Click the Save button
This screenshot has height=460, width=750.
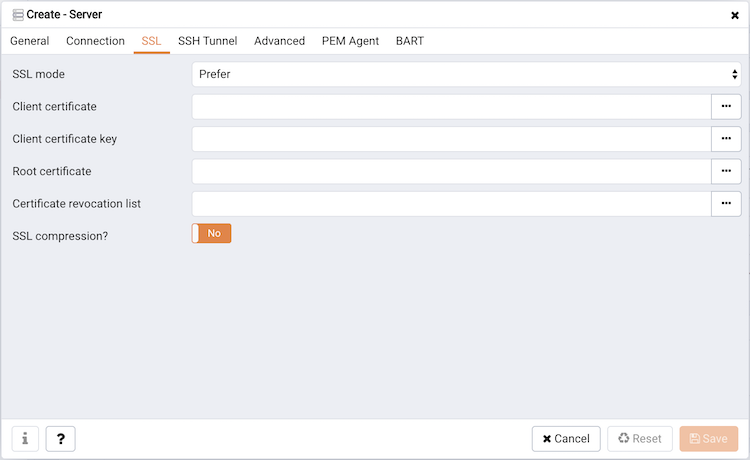[x=709, y=438]
